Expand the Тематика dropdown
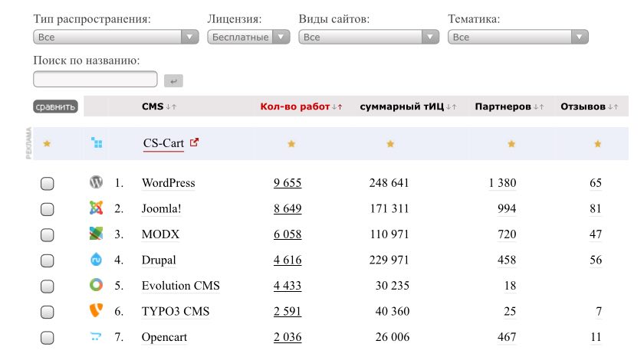The height and width of the screenshot is (357, 644). click(x=518, y=37)
